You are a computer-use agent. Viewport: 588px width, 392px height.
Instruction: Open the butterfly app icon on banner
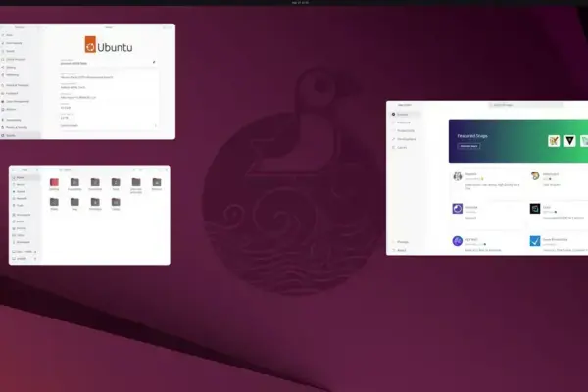pyautogui.click(x=554, y=141)
